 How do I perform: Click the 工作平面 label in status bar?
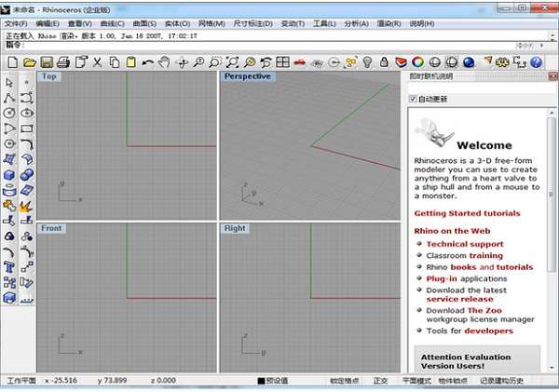[21, 381]
